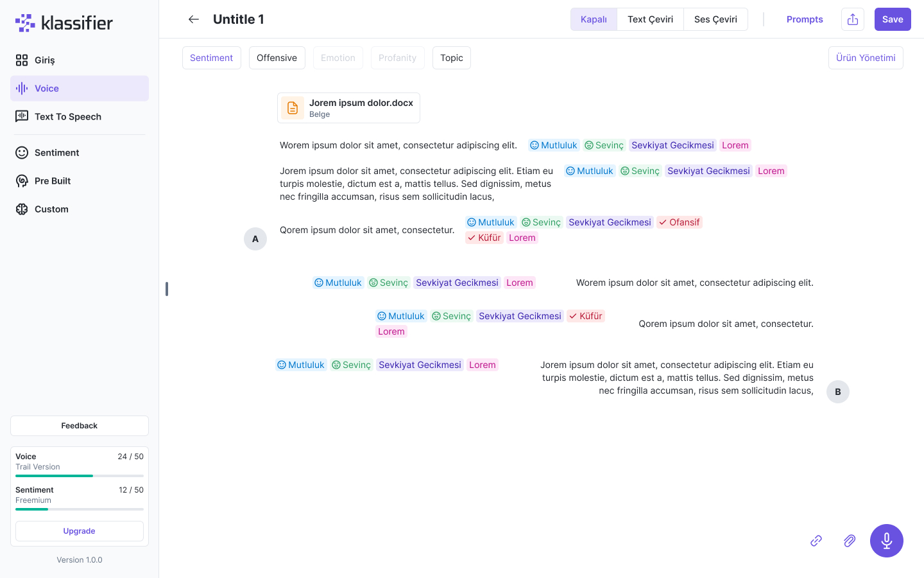Open Prompts
Screen dimensions: 924x578
point(805,19)
